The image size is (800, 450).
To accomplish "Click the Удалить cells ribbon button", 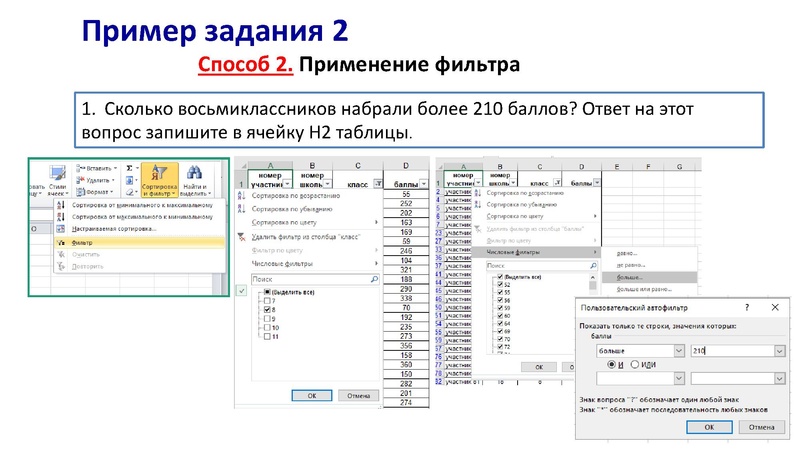I will point(95,180).
